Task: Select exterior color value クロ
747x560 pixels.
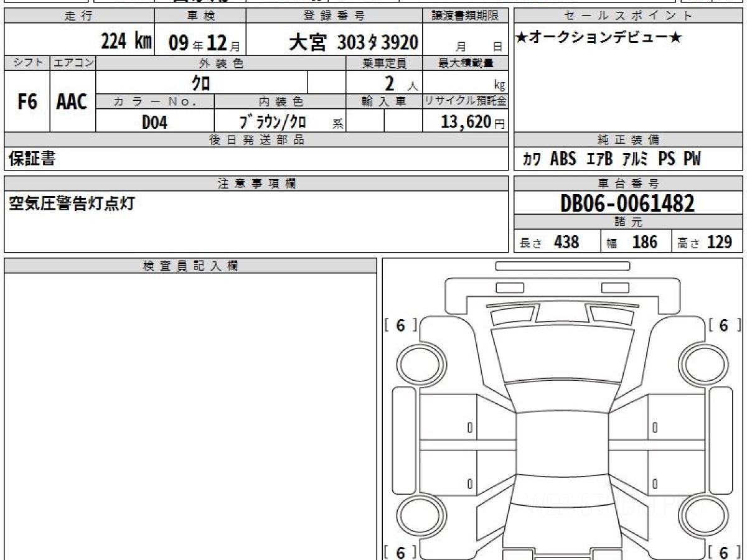Action: click(x=202, y=82)
